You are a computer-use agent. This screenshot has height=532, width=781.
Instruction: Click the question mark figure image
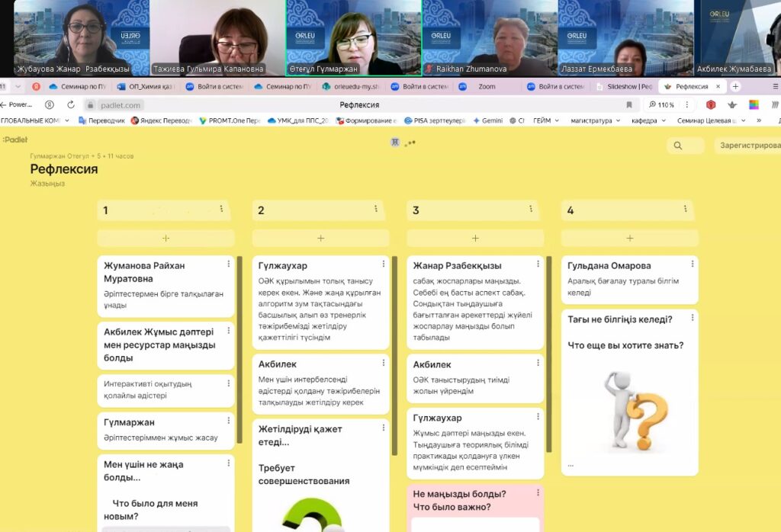pos(636,411)
